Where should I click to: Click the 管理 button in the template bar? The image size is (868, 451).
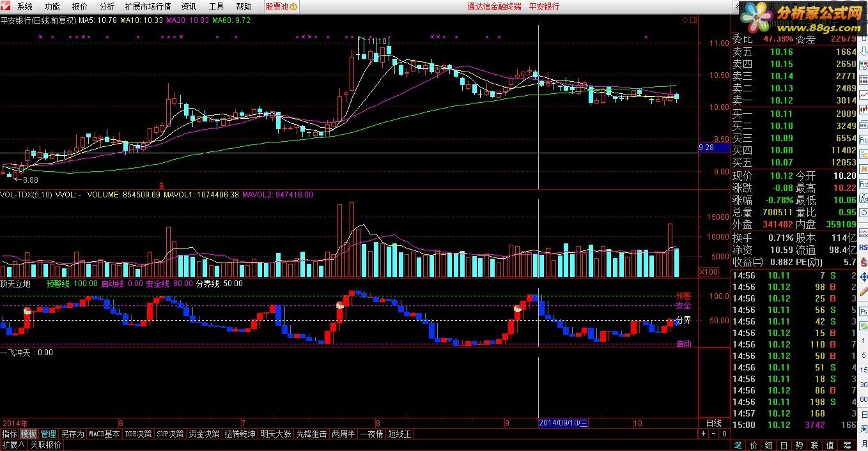(x=49, y=434)
